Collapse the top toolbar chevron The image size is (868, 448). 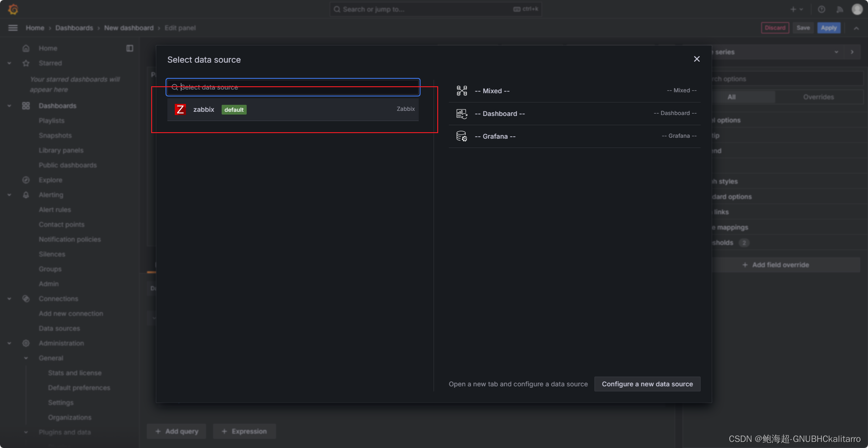tap(856, 28)
